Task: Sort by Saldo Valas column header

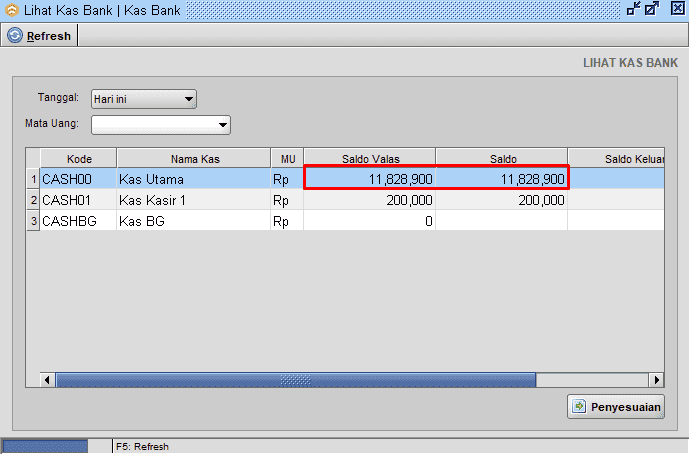Action: pyautogui.click(x=369, y=158)
